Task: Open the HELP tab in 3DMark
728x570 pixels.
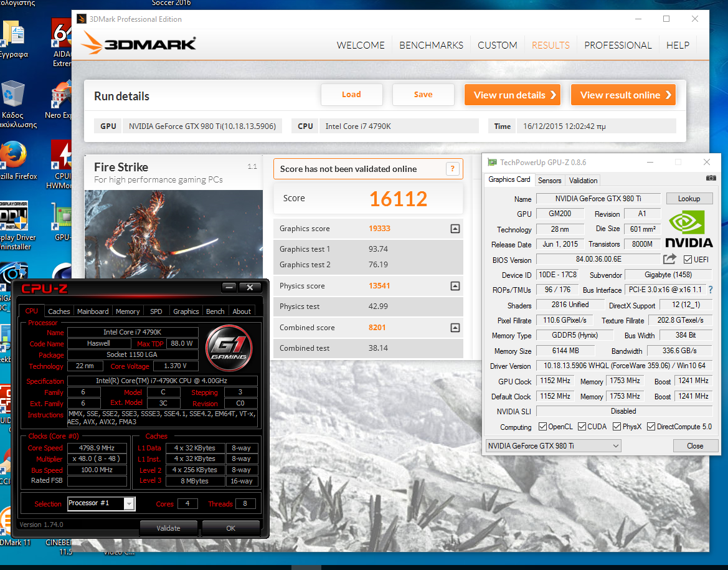Action: click(x=678, y=45)
